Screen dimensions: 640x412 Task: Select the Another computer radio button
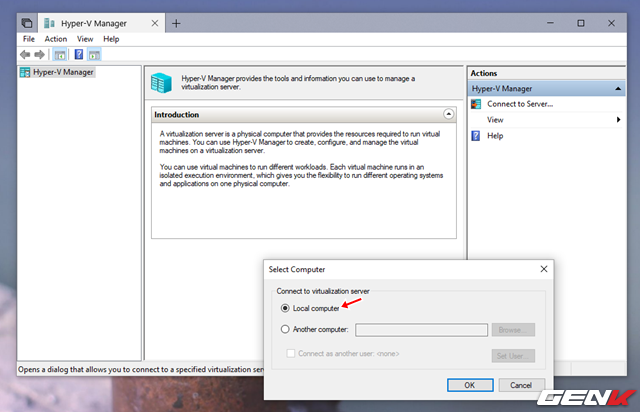[x=285, y=329]
